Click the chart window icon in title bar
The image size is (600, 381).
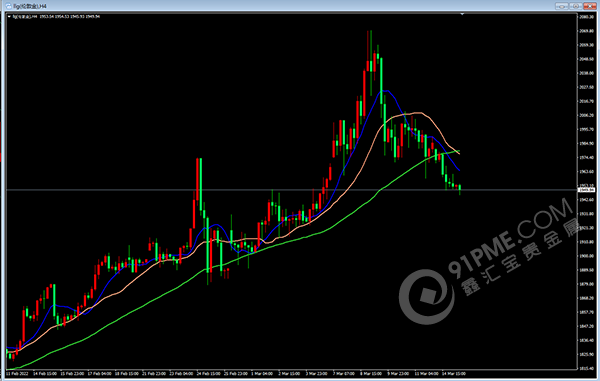[8, 6]
